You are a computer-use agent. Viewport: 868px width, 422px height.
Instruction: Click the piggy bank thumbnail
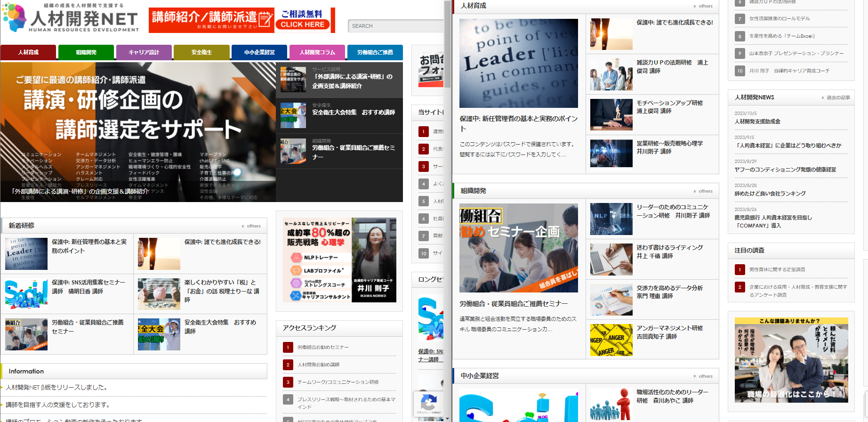159,294
